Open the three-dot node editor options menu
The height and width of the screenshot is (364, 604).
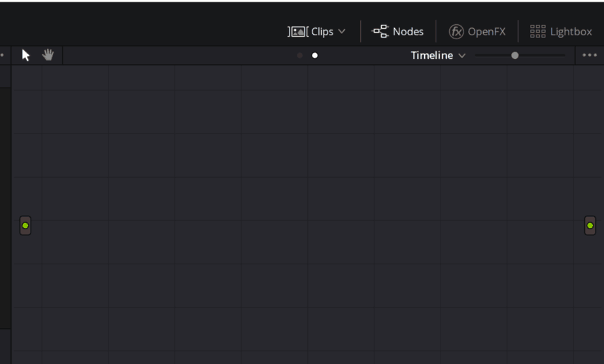click(590, 55)
